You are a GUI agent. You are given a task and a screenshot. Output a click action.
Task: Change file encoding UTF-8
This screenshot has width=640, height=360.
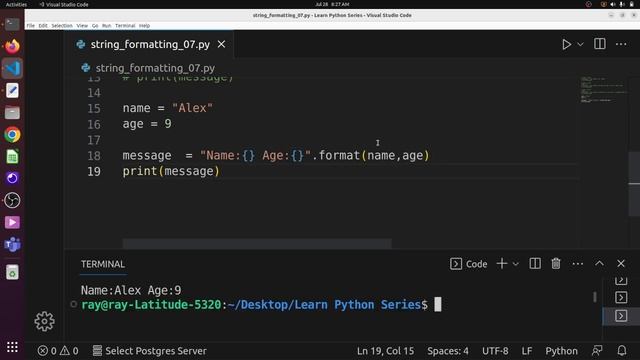click(495, 351)
